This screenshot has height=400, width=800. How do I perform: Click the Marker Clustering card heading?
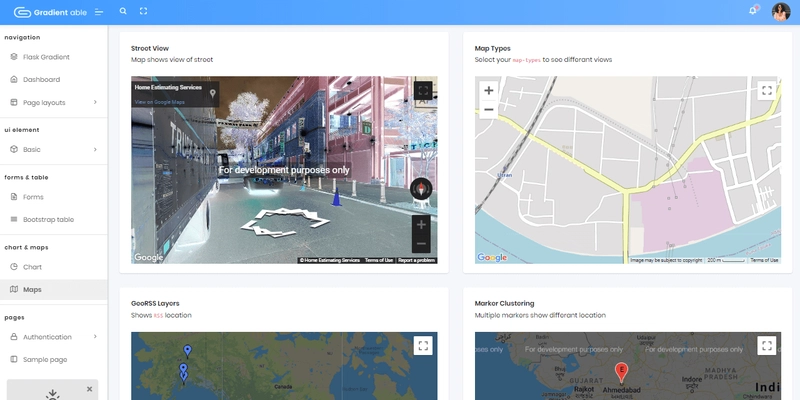[505, 304]
